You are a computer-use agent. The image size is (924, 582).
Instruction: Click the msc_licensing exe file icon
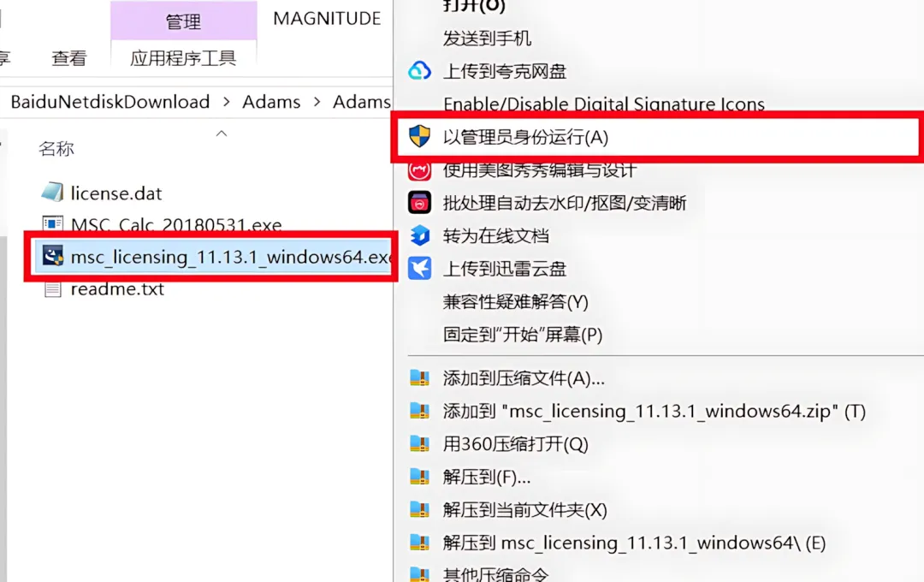click(x=52, y=257)
